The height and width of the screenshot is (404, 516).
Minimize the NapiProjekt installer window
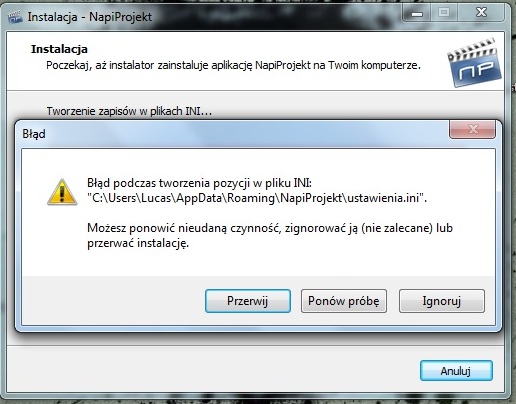(417, 13)
